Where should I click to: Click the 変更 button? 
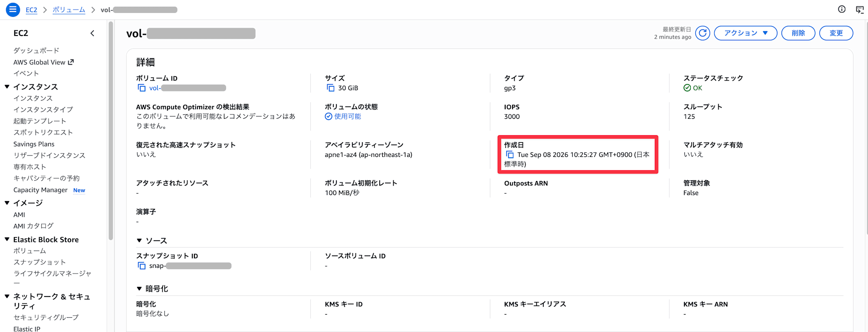point(836,33)
